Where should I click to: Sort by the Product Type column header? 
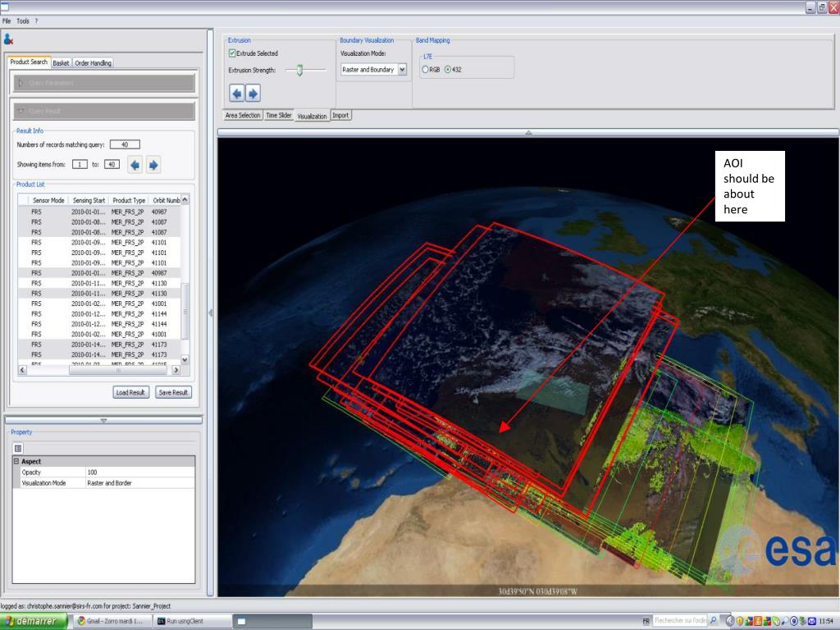tap(129, 200)
